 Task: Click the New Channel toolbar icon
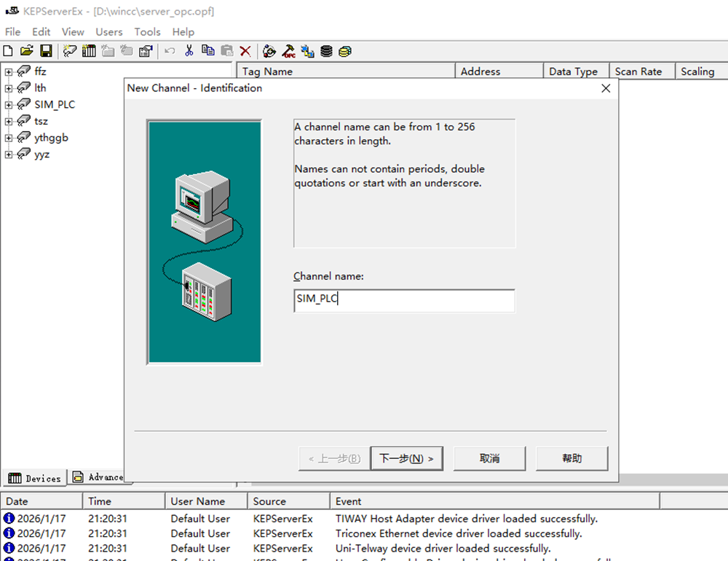tap(70, 51)
